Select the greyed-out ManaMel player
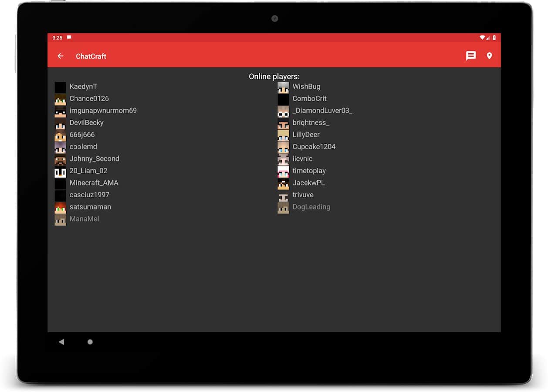The image size is (548, 392). 84,219
